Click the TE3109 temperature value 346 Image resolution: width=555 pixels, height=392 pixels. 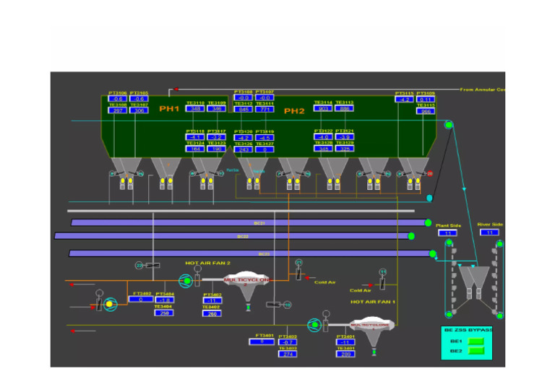point(217,108)
